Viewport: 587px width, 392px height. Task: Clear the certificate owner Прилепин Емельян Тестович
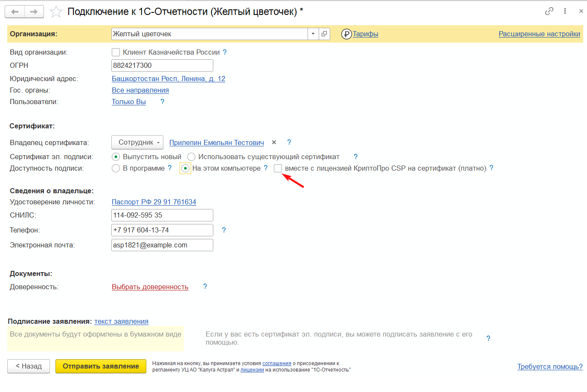274,142
